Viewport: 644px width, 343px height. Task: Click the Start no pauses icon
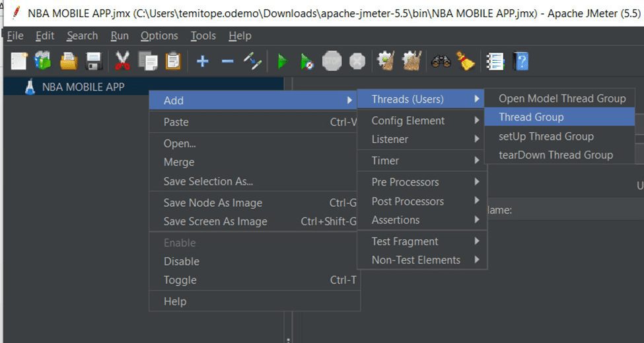point(307,61)
